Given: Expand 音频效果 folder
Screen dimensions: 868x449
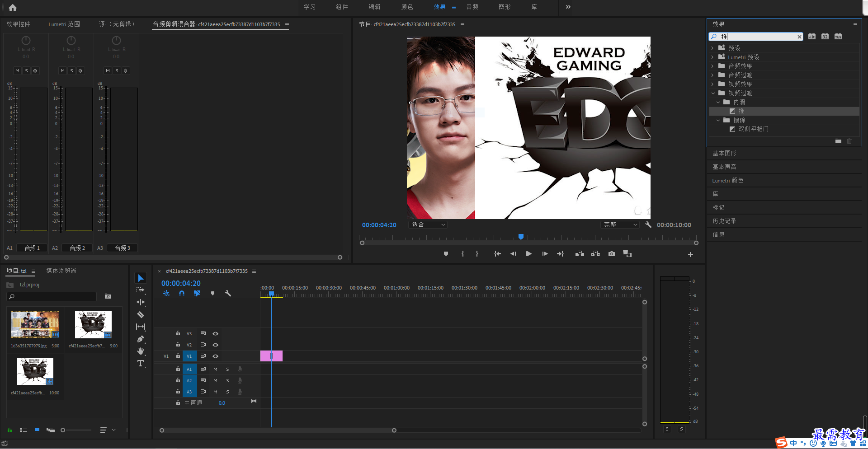Looking at the screenshot, I should tap(712, 66).
